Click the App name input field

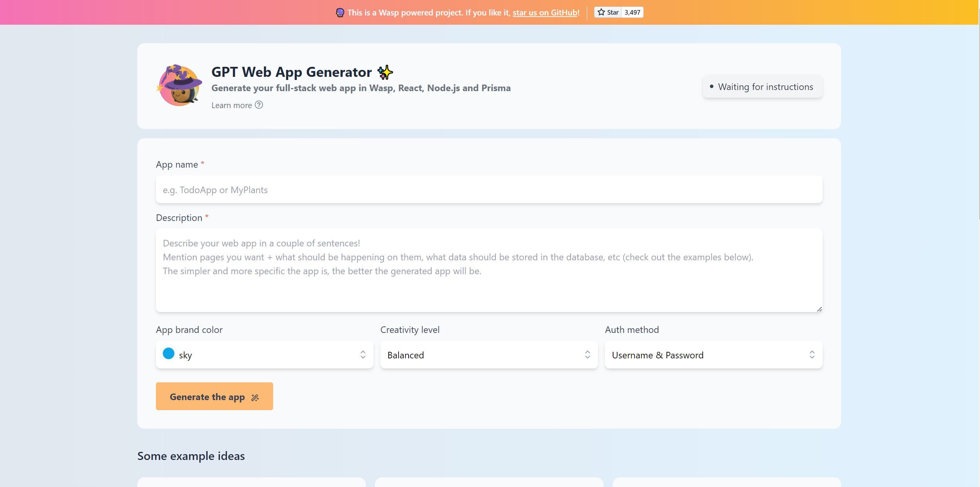tap(489, 189)
